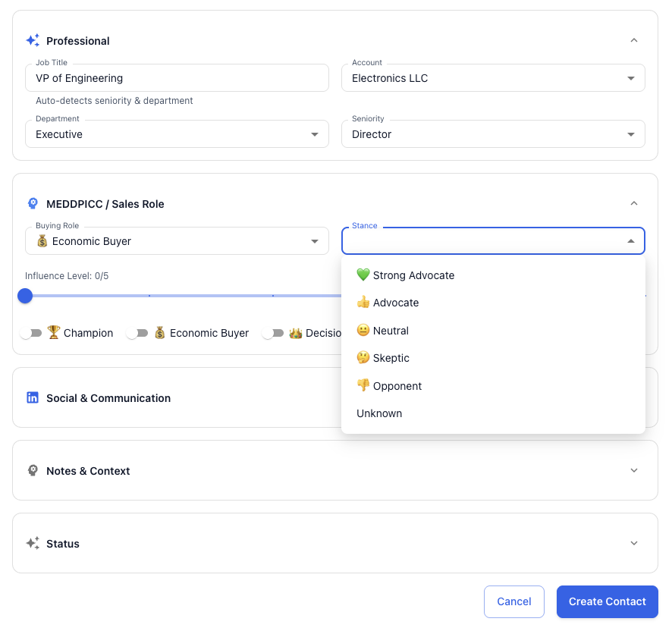This screenshot has width=672, height=631.
Task: Select the green heart Strong Advocate option
Action: (x=406, y=275)
